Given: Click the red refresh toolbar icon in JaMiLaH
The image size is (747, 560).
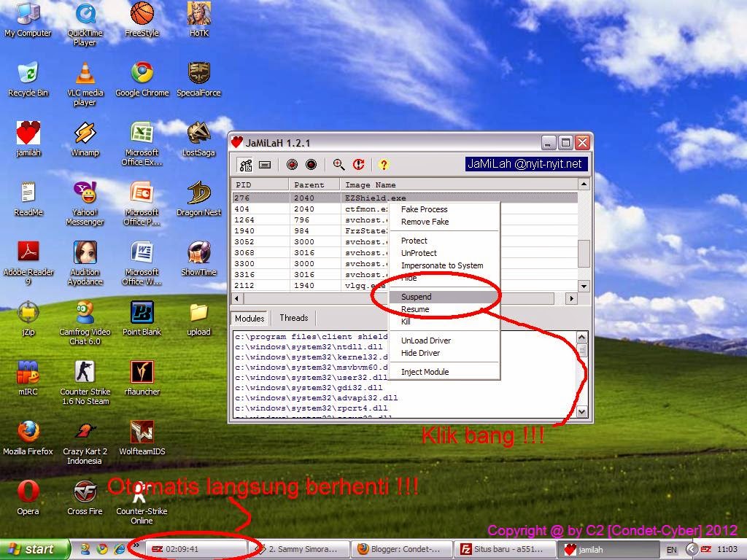Looking at the screenshot, I should 359,165.
